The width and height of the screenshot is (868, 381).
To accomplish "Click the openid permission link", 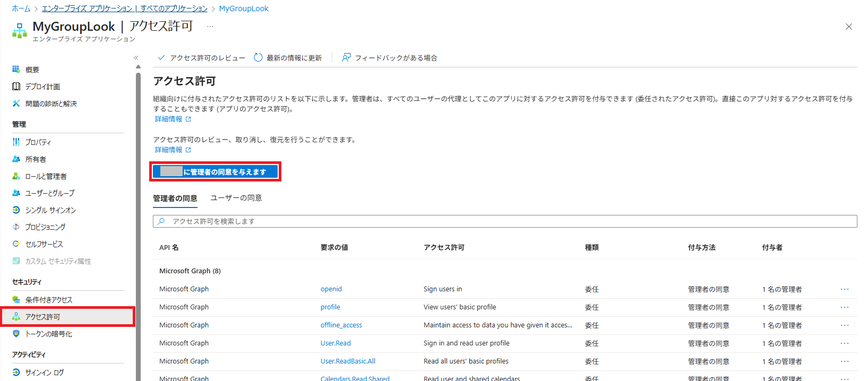I will pos(331,289).
